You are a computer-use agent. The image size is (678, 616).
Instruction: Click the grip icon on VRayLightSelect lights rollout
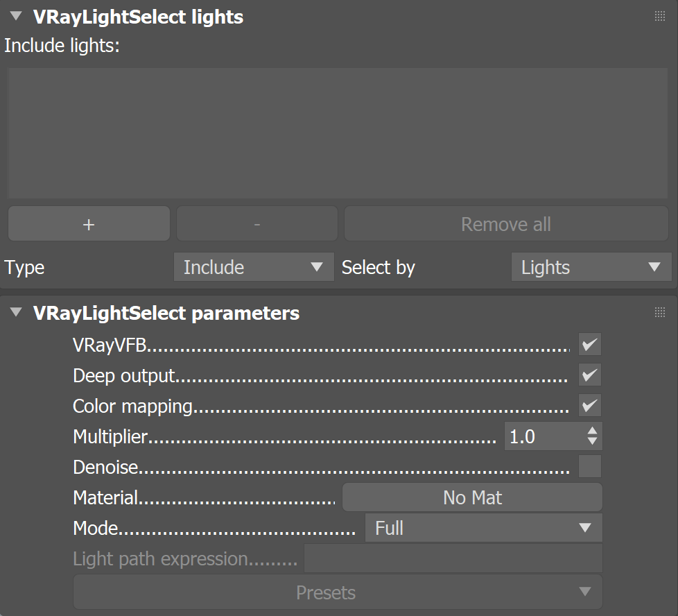click(x=659, y=15)
